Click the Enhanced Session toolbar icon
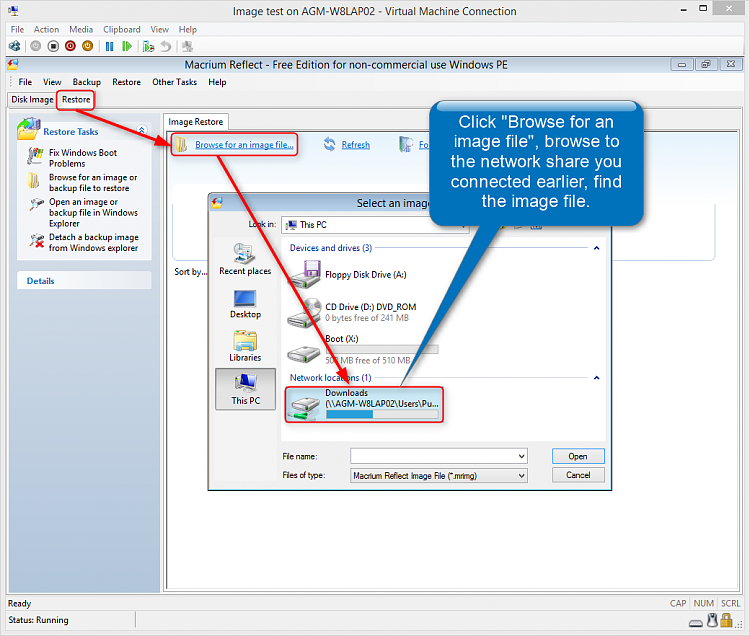Viewport: 750px width, 636px height. [188, 46]
